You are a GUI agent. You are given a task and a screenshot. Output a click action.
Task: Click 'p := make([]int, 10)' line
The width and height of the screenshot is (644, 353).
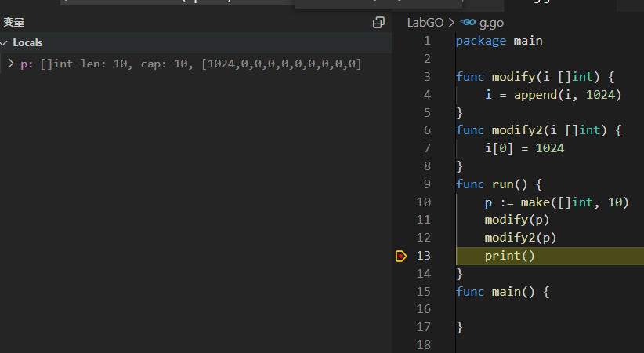pos(556,202)
